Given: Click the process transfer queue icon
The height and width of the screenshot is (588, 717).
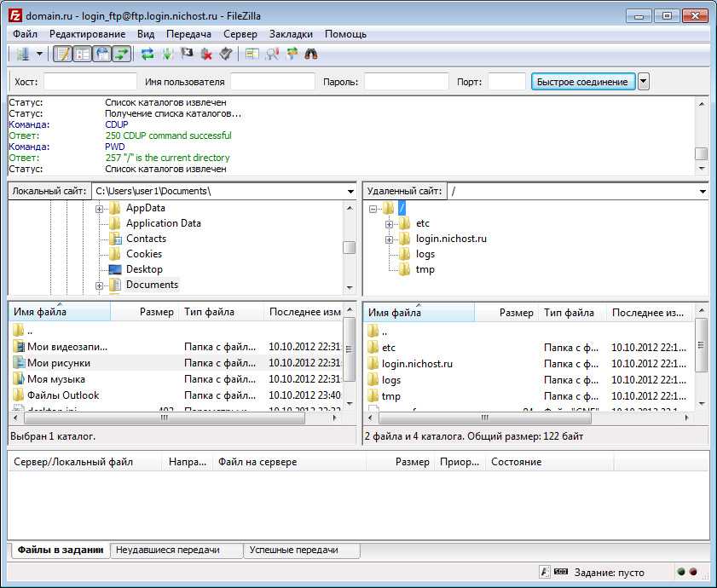Looking at the screenshot, I should 167,54.
